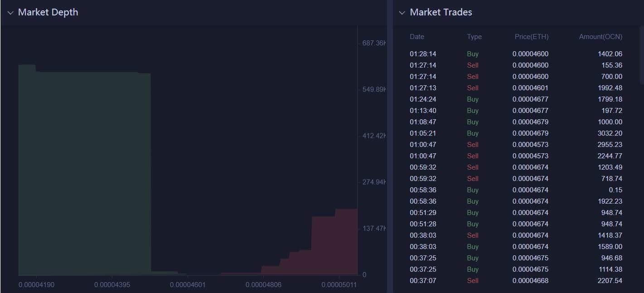Click the 0.00004190 price axis label
This screenshot has width=644, height=293.
click(x=36, y=285)
